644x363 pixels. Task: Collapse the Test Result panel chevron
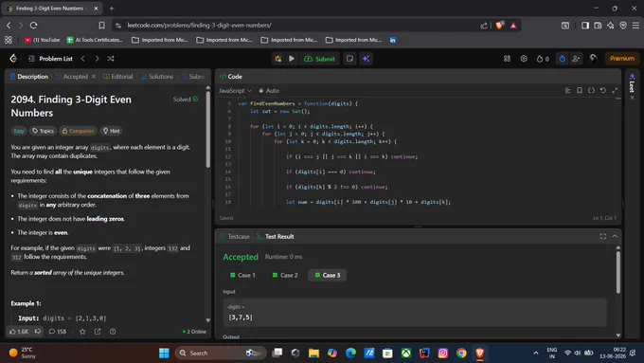pyautogui.click(x=615, y=236)
